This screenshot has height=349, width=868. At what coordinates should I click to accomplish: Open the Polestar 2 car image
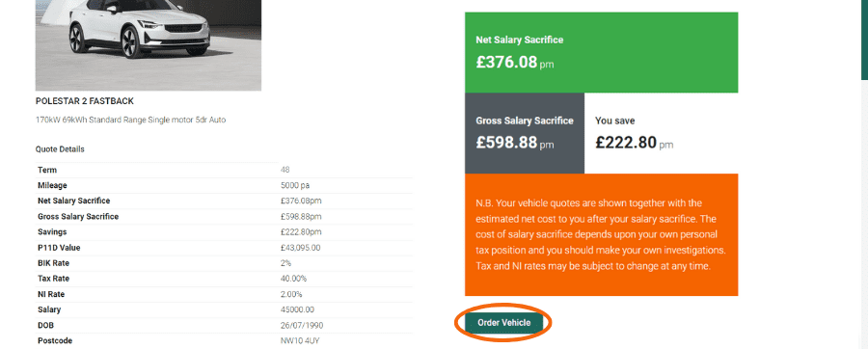point(149,44)
